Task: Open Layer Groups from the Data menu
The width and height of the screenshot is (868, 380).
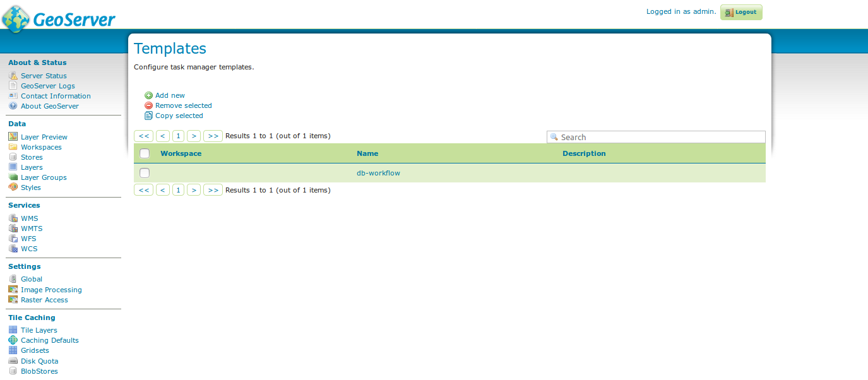Action: tap(44, 177)
